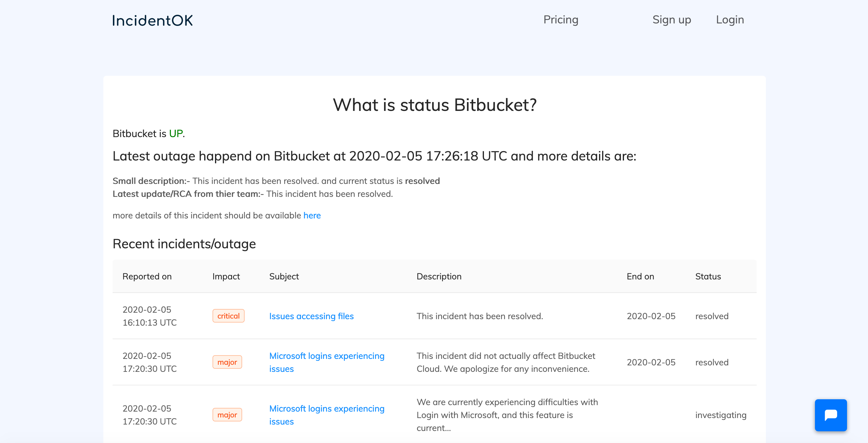Click the IncidentOK logo
The image size is (868, 443).
(152, 21)
